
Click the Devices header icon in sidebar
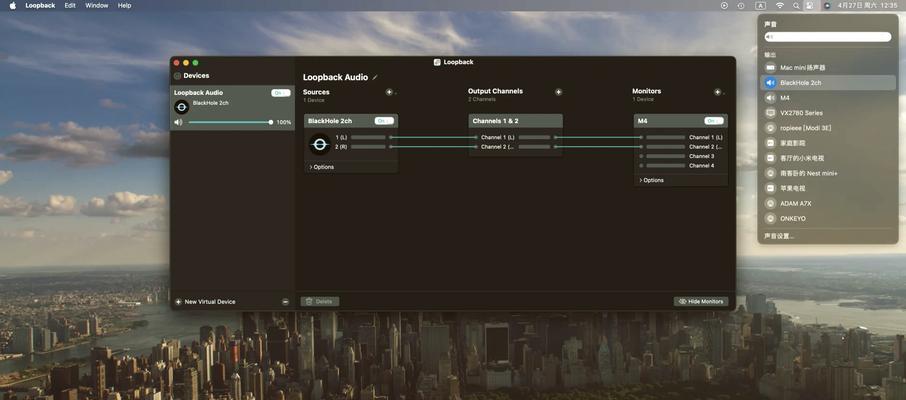(177, 76)
